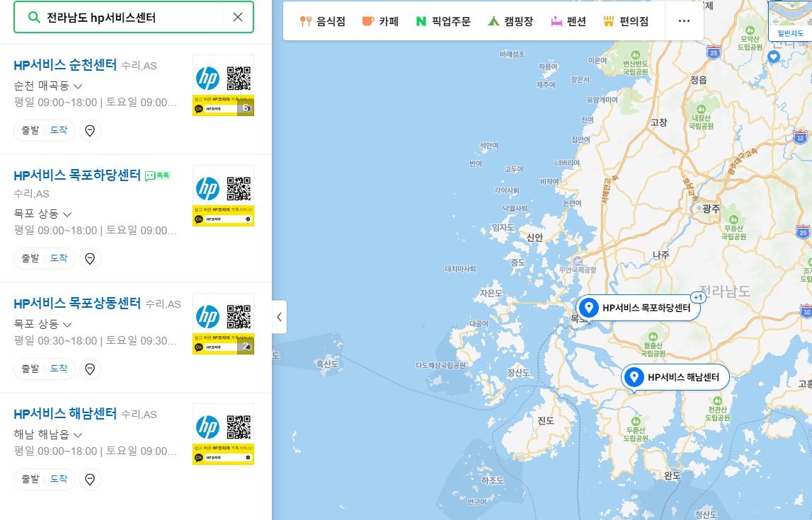
Task: Expand the 목포 상동 address under 목포하당센터
Action: 67,214
